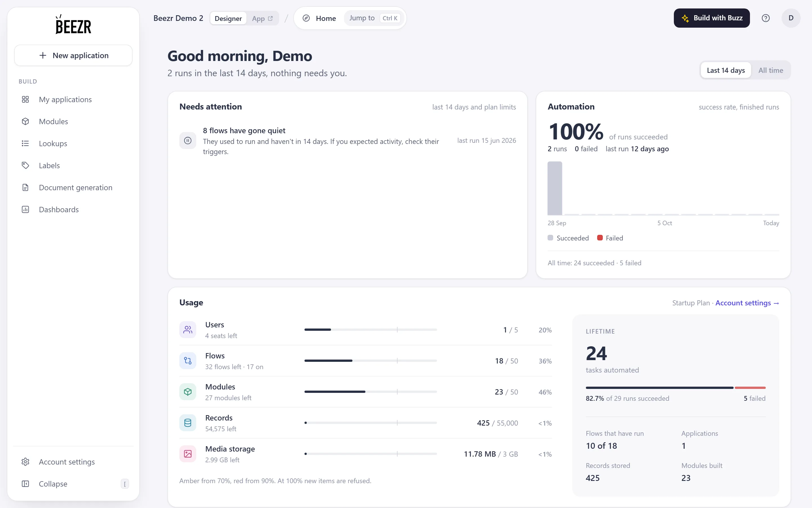This screenshot has height=508, width=812.
Task: Switch to App mode
Action: coord(262,18)
